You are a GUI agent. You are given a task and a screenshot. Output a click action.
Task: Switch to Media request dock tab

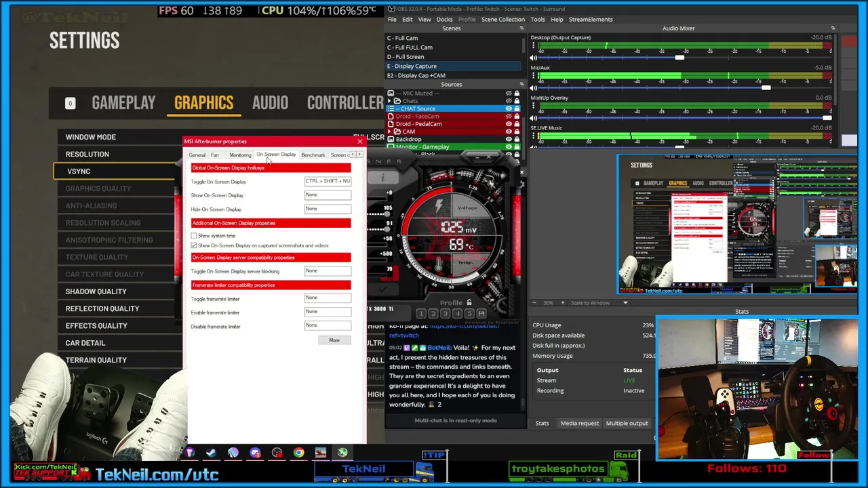click(x=579, y=424)
